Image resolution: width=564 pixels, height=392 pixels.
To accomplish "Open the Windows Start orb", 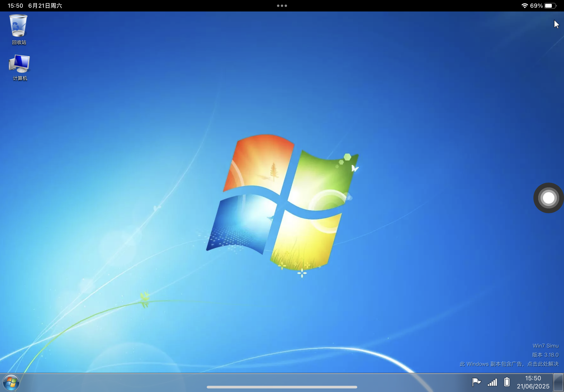I will tap(11, 382).
